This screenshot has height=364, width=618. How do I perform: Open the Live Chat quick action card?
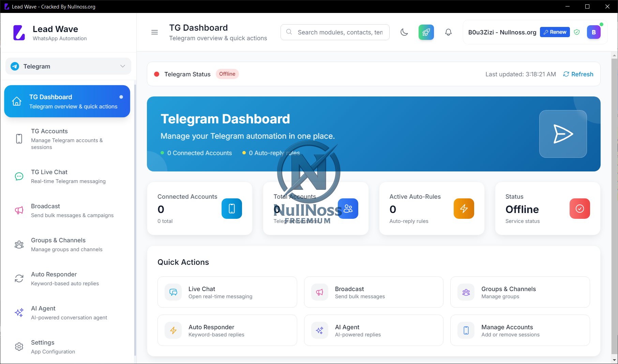click(227, 292)
